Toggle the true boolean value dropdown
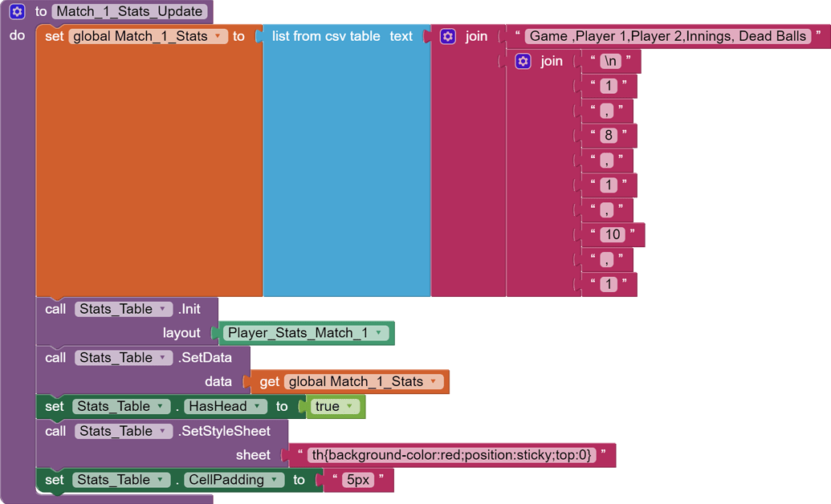 pos(349,407)
